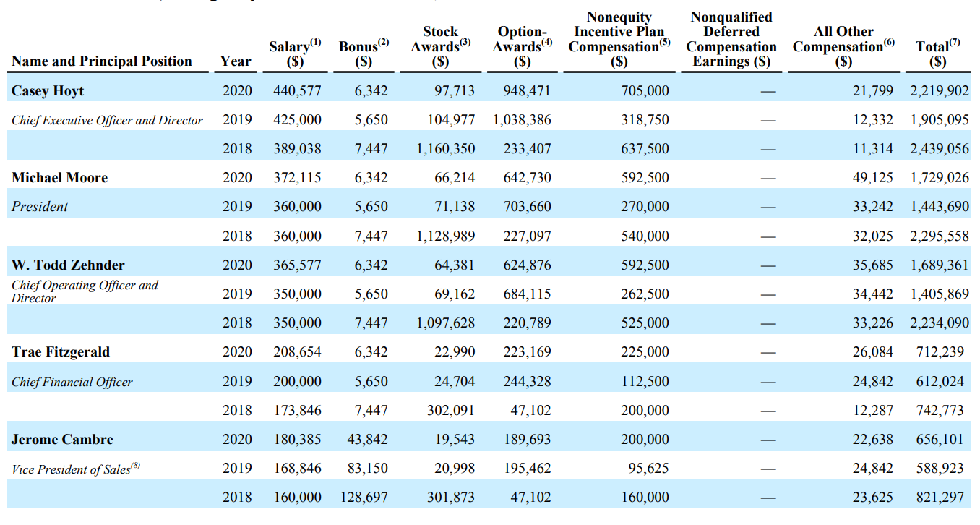This screenshot has width=980, height=525.
Task: Select nonequity value 705,000
Action: coord(645,91)
